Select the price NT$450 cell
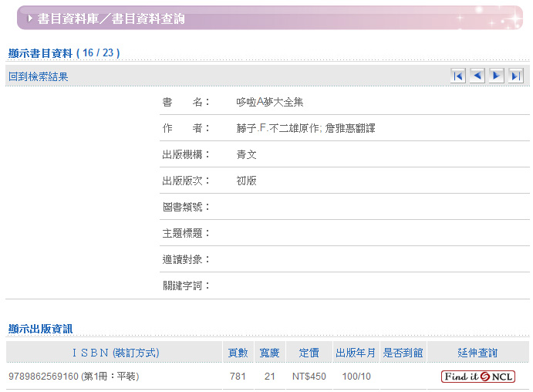The width and height of the screenshot is (533, 392). pyautogui.click(x=309, y=377)
